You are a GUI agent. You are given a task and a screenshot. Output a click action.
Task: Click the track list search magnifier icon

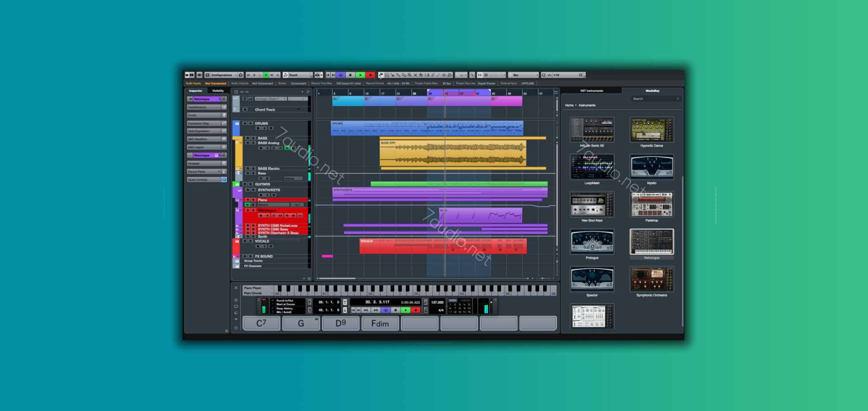click(x=308, y=92)
